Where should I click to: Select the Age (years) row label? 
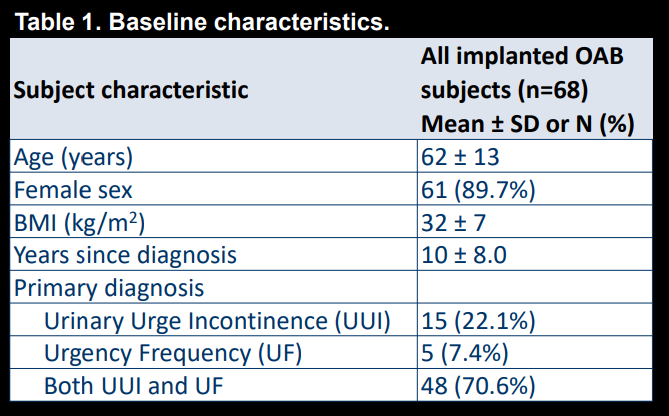(x=73, y=157)
